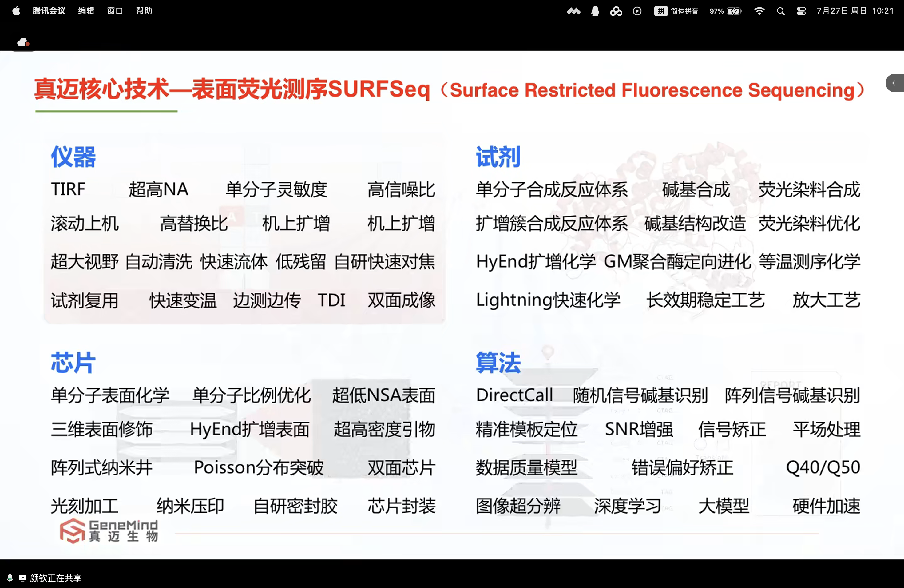Click the 颜钦正在共享 status text
Screen dimensions: 904x588
click(x=56, y=578)
